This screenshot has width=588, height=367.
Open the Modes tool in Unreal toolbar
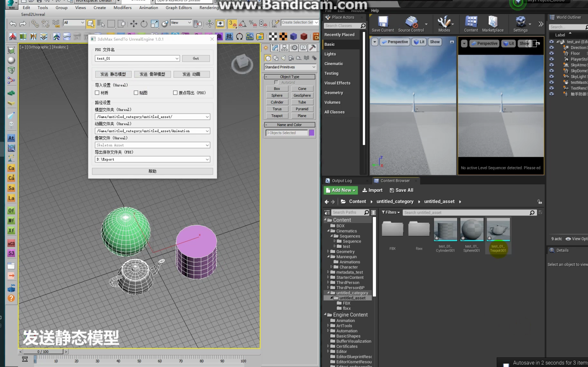coord(444,24)
